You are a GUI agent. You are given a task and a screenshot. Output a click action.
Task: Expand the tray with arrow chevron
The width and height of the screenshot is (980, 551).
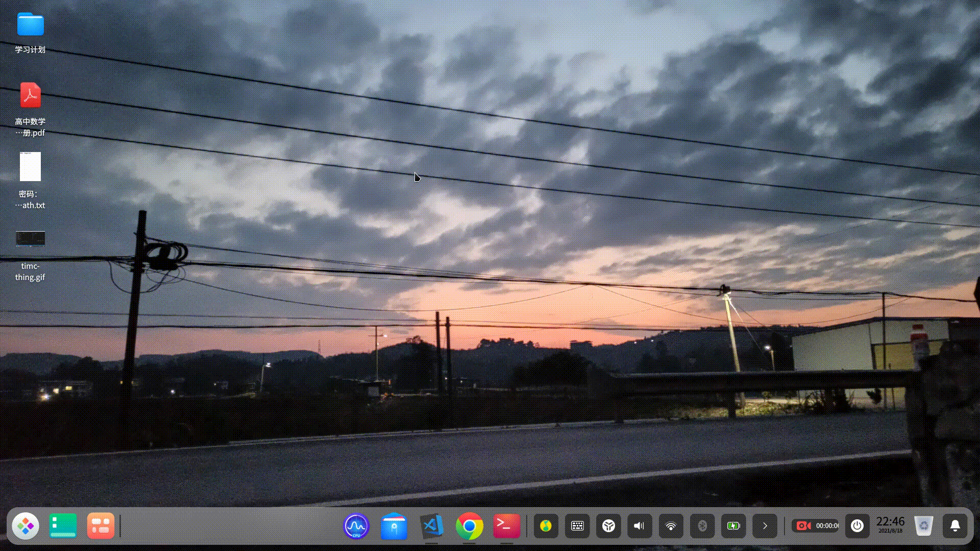(765, 525)
